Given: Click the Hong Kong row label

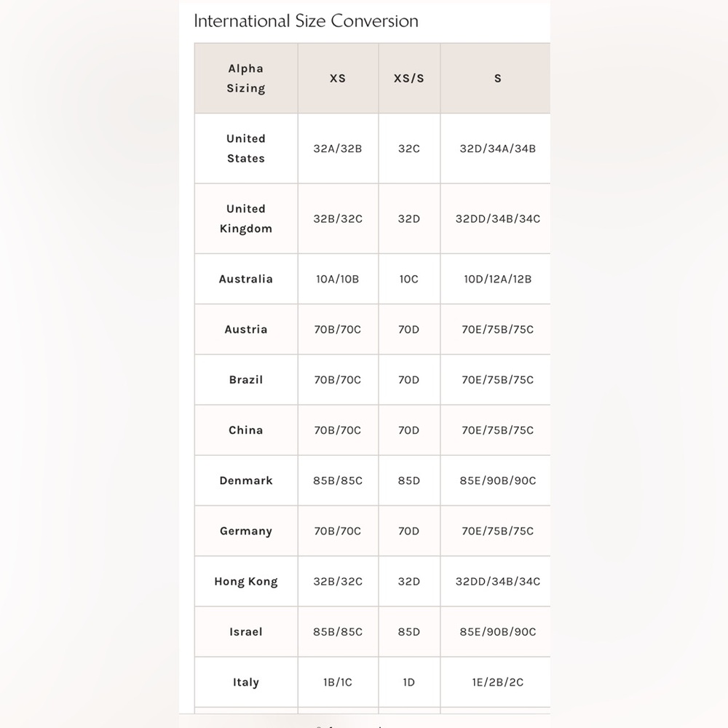Looking at the screenshot, I should [x=246, y=581].
